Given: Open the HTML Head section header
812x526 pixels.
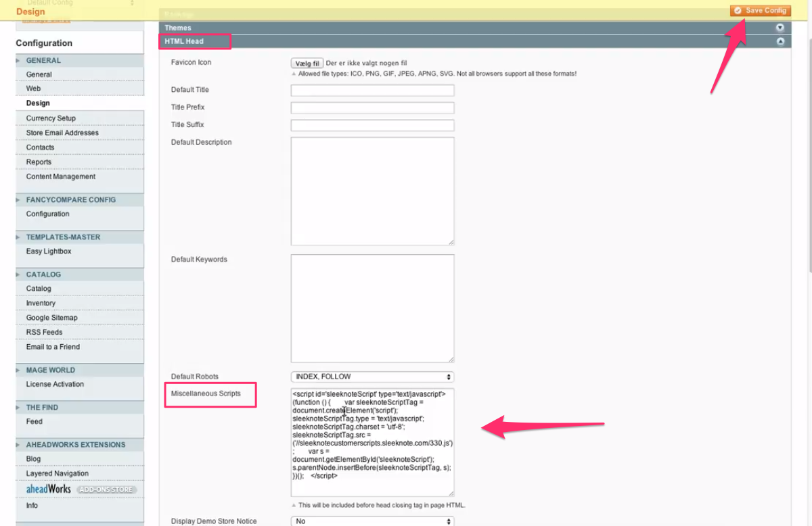Looking at the screenshot, I should click(474, 41).
